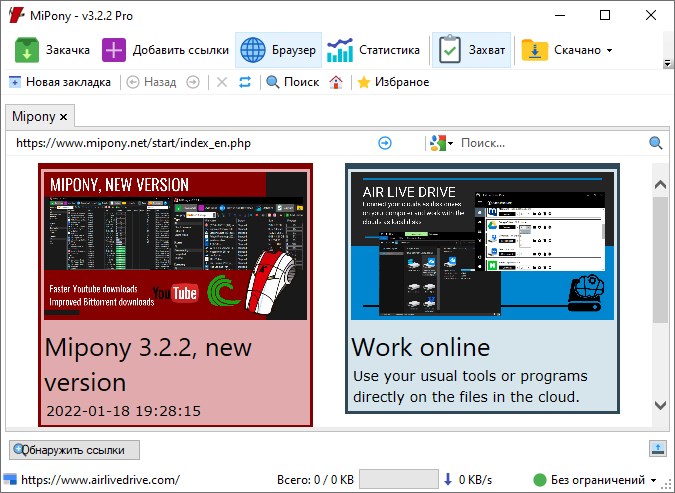Click the Work online headline
The width and height of the screenshot is (675, 493).
click(x=421, y=347)
